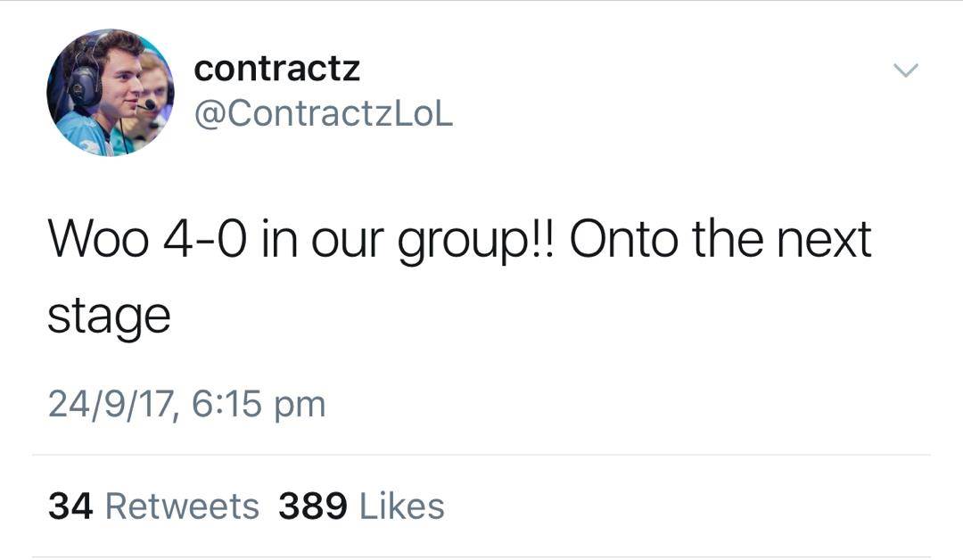Click the word "stage" in the tweet
Viewport: 963px width, 560px height.
click(108, 318)
